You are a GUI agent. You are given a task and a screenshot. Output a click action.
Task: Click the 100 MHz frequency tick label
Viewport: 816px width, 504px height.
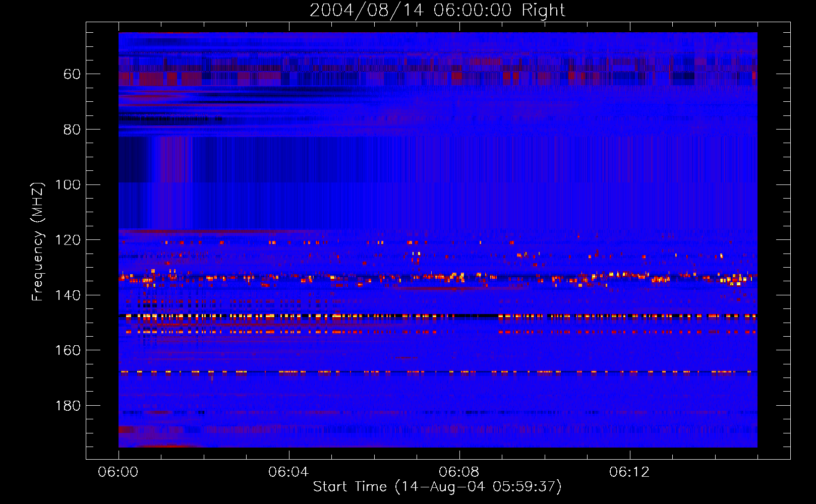(68, 185)
